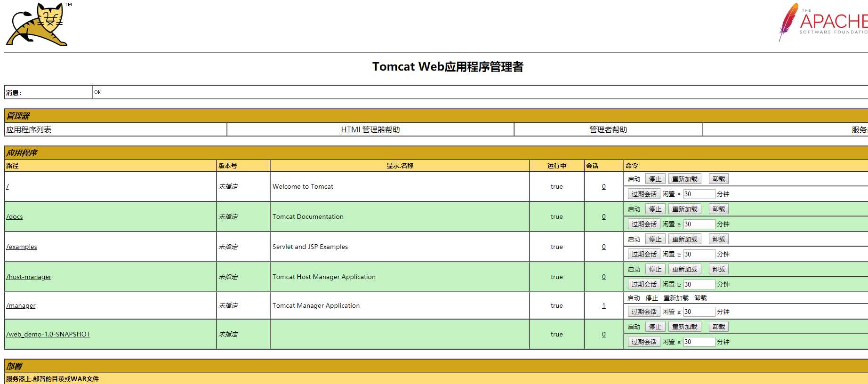Click 'Tomcat Manager Application' display name

pos(316,305)
